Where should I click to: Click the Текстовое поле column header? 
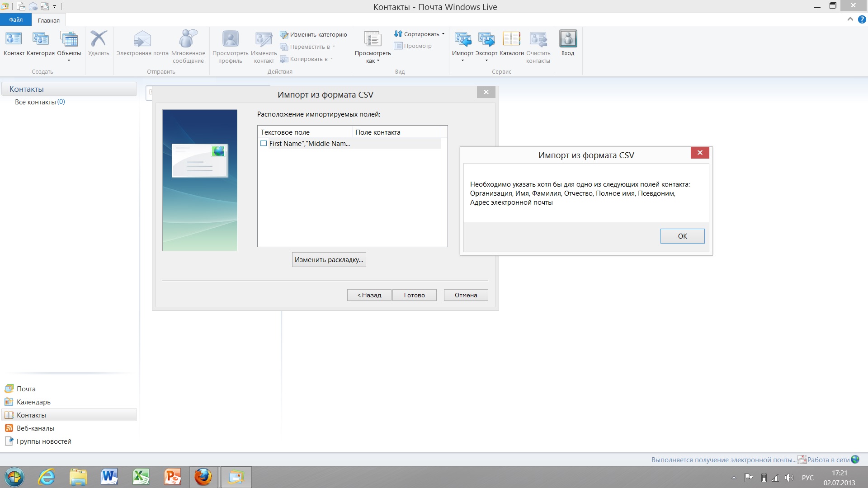coord(305,132)
